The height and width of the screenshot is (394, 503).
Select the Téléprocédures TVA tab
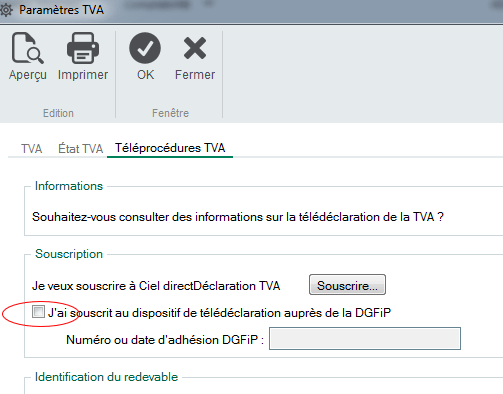170,148
